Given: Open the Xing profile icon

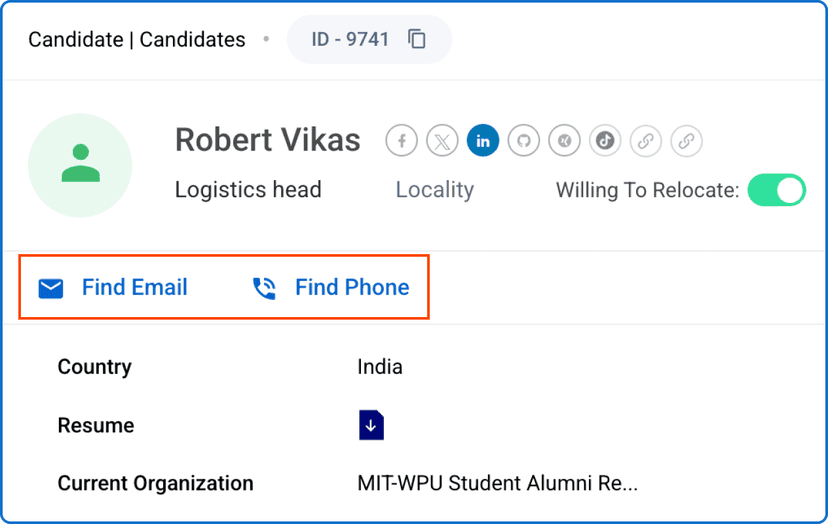Looking at the screenshot, I should (564, 141).
